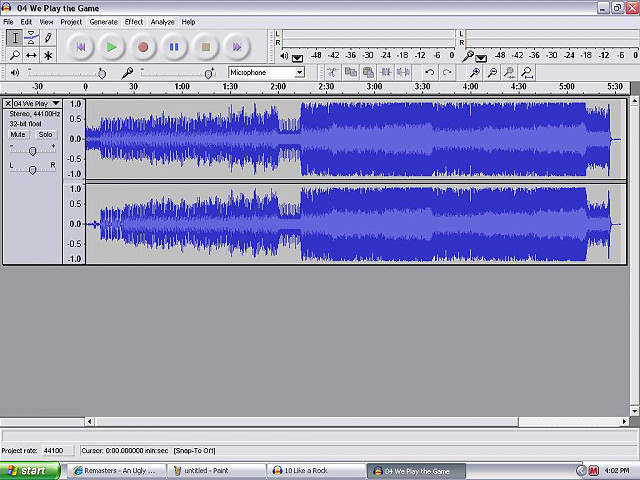Click the Paste icon in edit toolbar
This screenshot has width=640, height=480.
368,73
